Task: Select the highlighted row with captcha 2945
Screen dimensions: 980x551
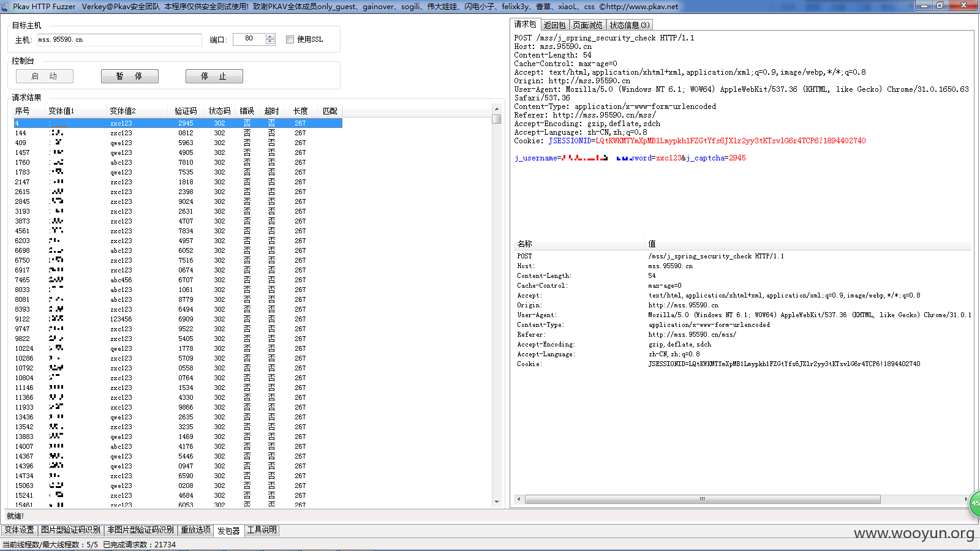Action: point(178,123)
